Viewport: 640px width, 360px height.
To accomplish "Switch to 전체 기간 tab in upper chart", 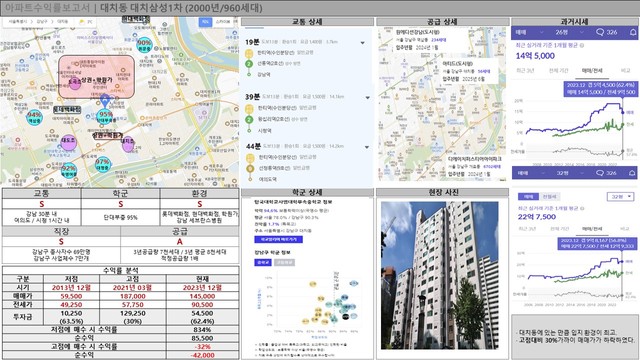I will (x=559, y=71).
